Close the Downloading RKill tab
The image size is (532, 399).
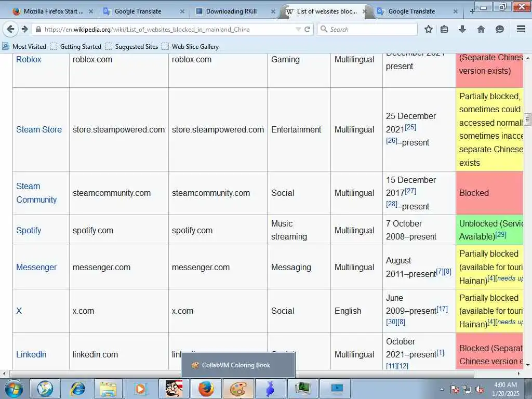(273, 11)
